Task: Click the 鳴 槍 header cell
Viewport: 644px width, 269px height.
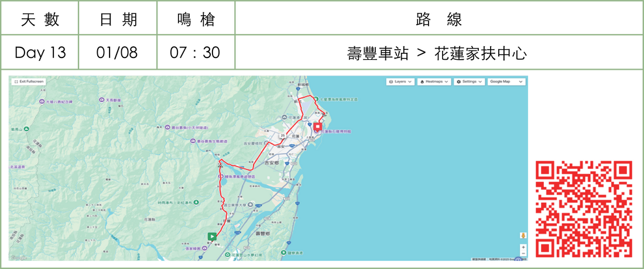Action: [196, 19]
